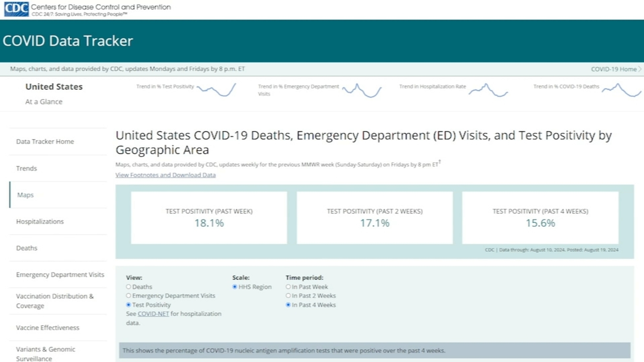Viewport: 644px width, 362px height.
Task: Set time period to In Past Week
Action: pyautogui.click(x=288, y=287)
